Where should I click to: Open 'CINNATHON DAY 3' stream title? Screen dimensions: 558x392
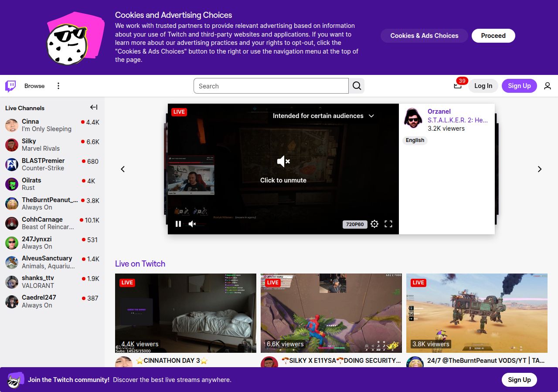(x=172, y=361)
